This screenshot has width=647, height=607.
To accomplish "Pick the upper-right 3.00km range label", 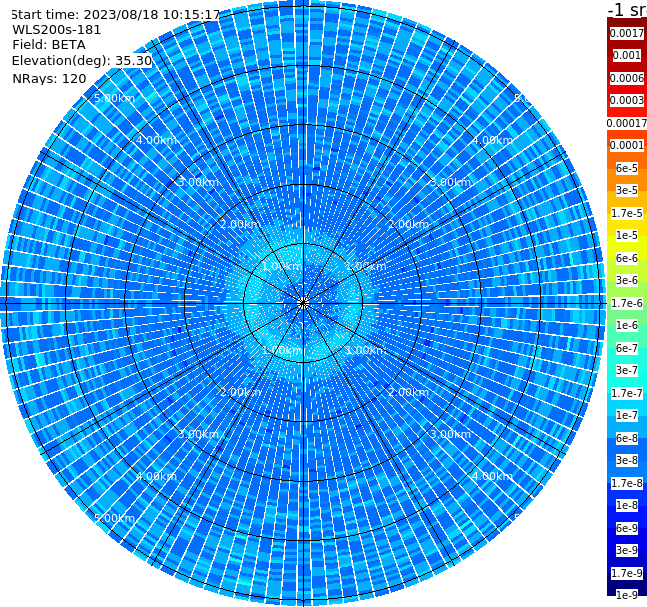I will [451, 182].
